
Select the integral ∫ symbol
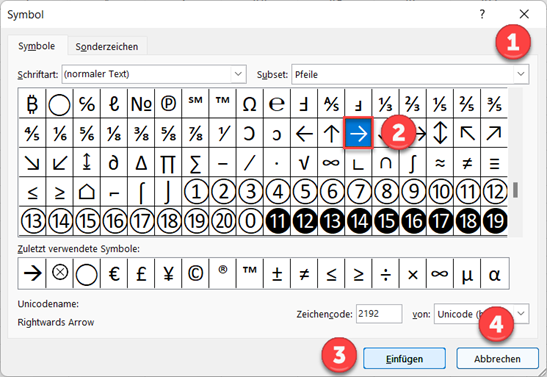(413, 163)
